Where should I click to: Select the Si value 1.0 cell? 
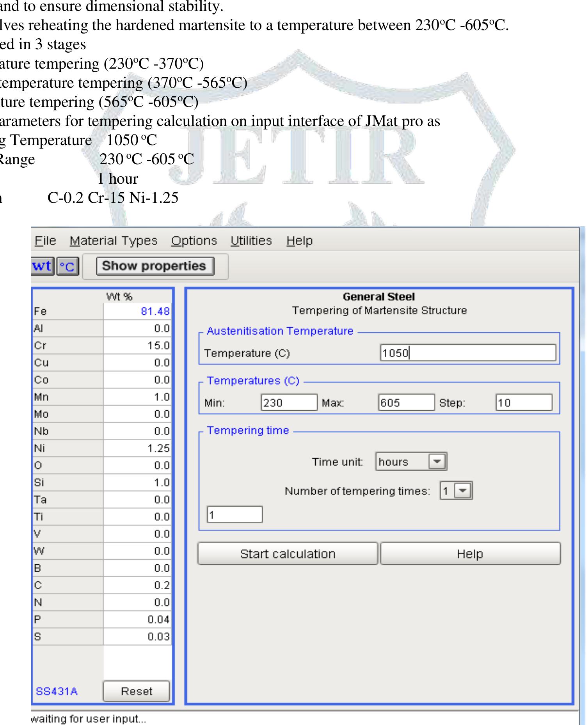pyautogui.click(x=137, y=482)
